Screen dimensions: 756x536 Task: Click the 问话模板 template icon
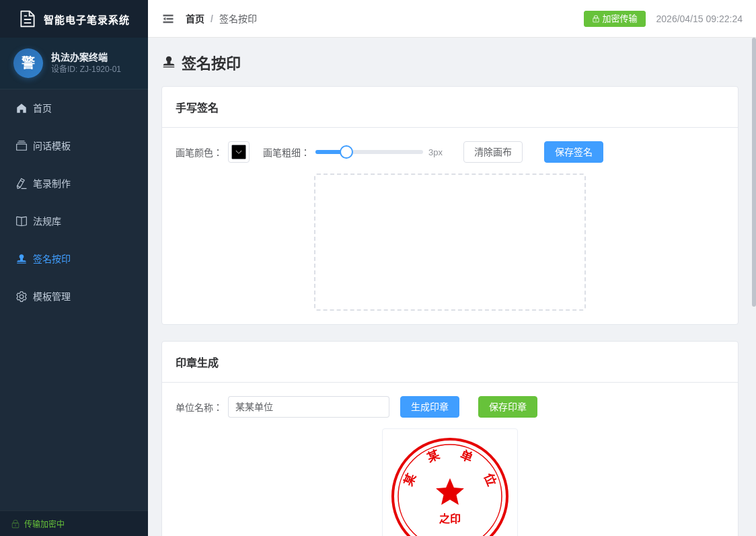point(22,146)
